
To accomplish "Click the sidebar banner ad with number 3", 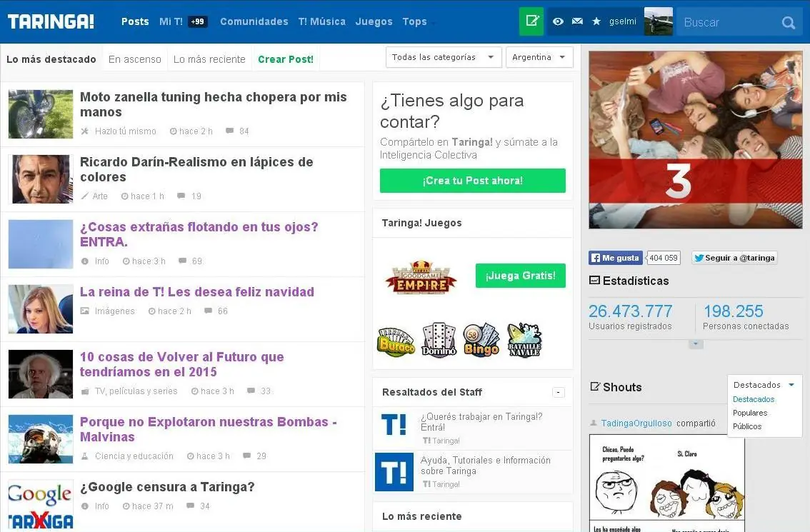I will coord(695,140).
